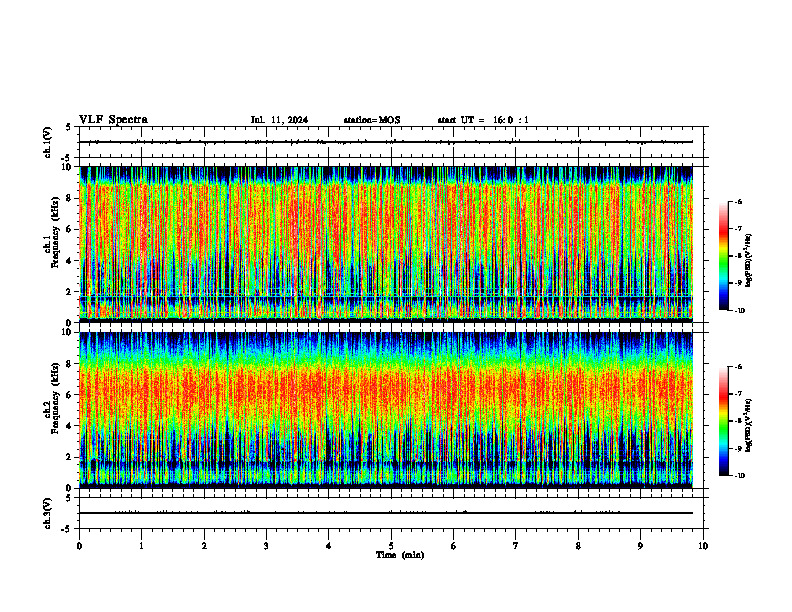Click time axis tick label "4"
The image size is (792, 612).
(x=329, y=546)
